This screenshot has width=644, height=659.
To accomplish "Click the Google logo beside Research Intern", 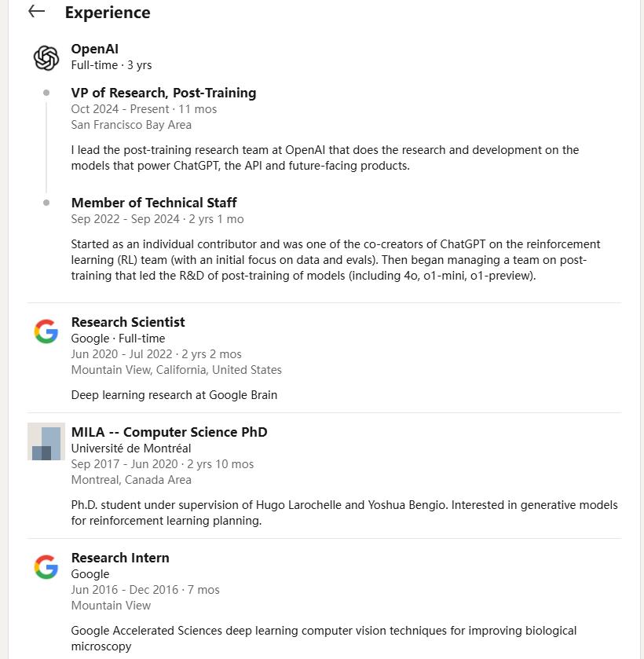I will point(46,567).
